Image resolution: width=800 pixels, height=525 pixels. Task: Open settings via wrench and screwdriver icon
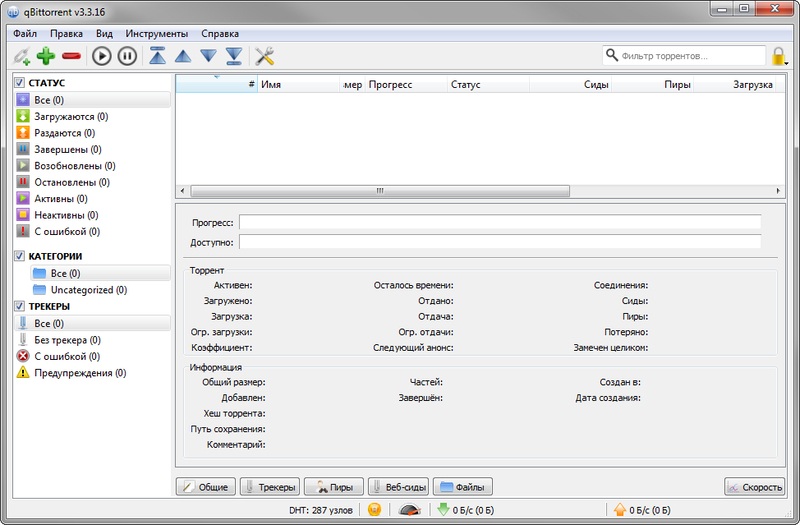pyautogui.click(x=265, y=56)
